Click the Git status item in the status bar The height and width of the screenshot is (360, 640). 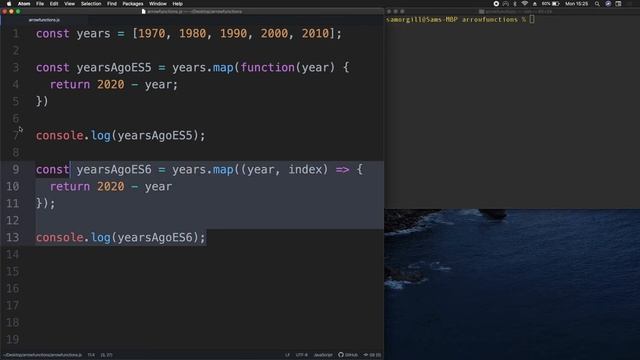pos(372,355)
